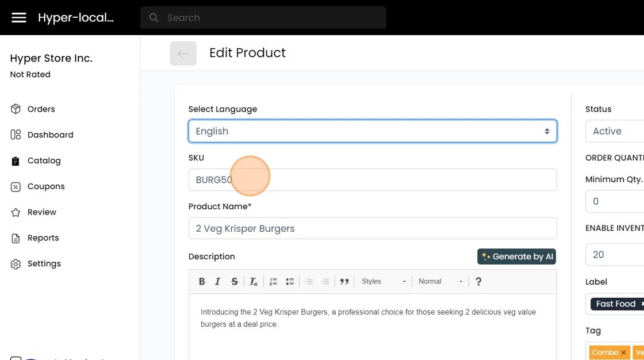Toggle italic formatting in the editor
Screen dimensions: 644x360
[217, 281]
